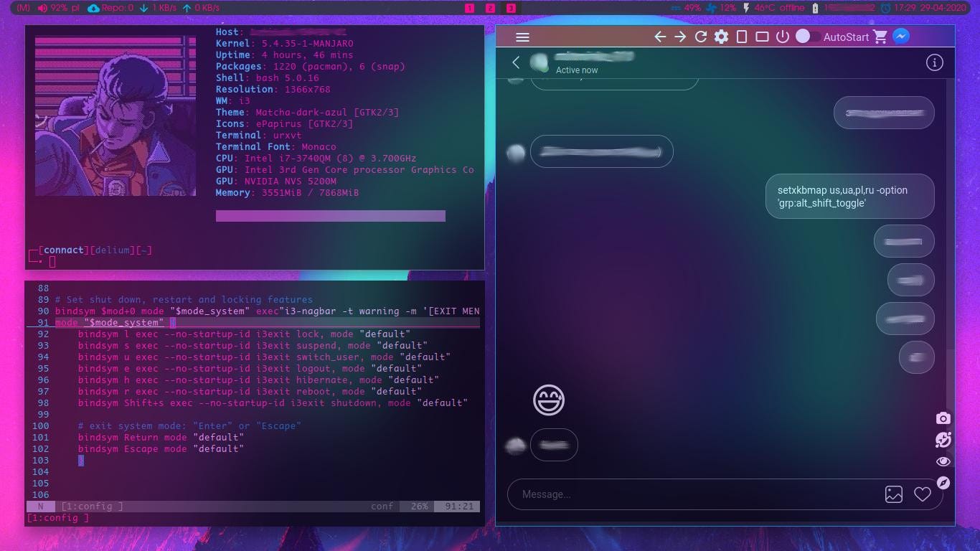Screen dimensions: 980x551
Task: Go back using the arrow button
Action: point(659,37)
